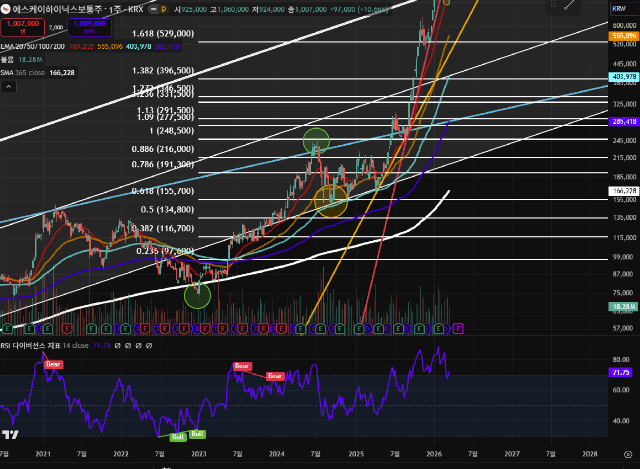Click the cyan 403,978 price axis label

point(624,76)
